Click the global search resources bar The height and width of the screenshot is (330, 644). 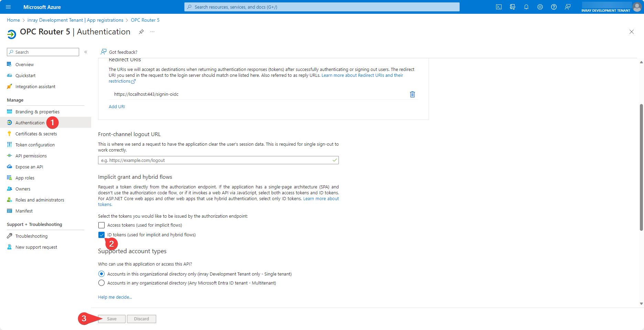click(x=322, y=7)
